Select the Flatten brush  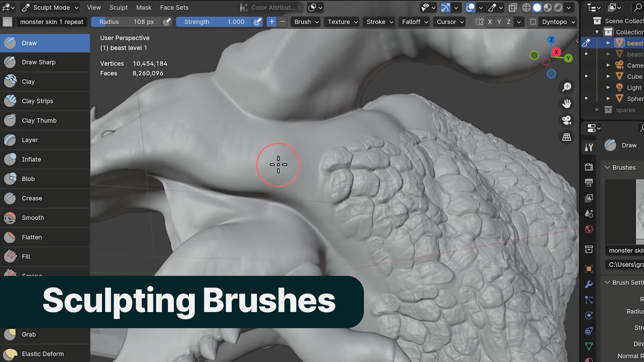tap(45, 237)
